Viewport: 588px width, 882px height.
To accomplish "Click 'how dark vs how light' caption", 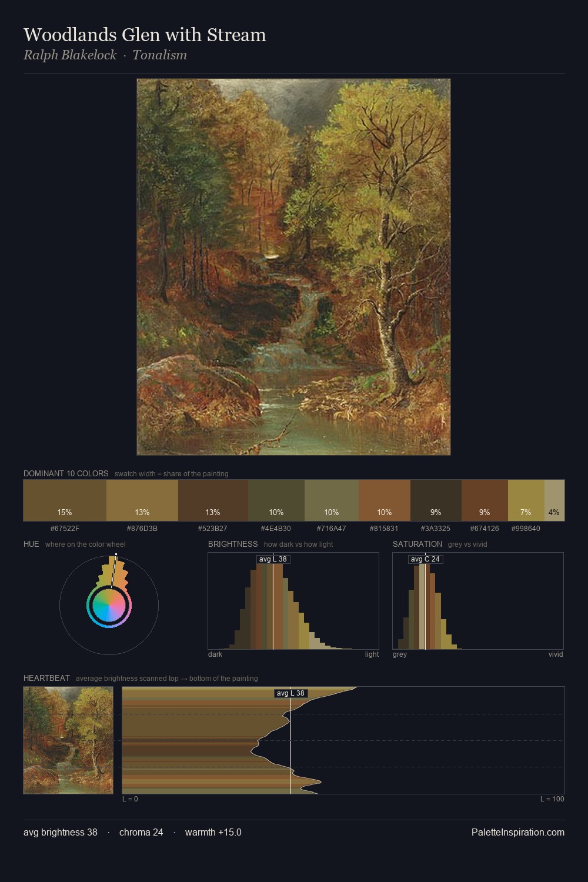I will pos(298,544).
